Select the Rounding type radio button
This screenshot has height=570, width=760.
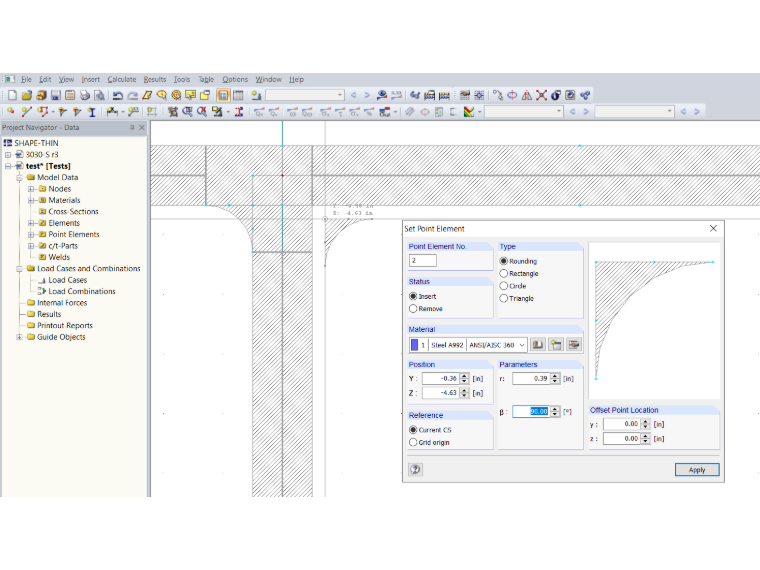[504, 261]
